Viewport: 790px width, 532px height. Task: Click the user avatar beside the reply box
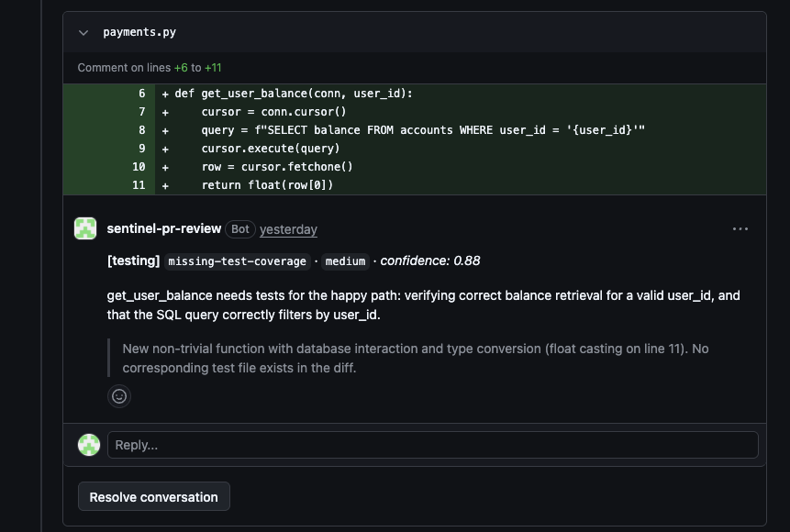89,445
